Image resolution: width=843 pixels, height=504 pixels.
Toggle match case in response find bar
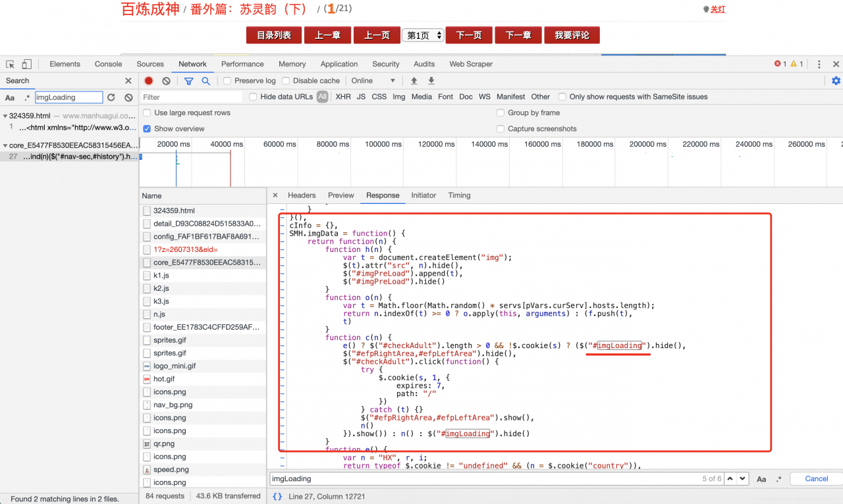click(x=761, y=479)
